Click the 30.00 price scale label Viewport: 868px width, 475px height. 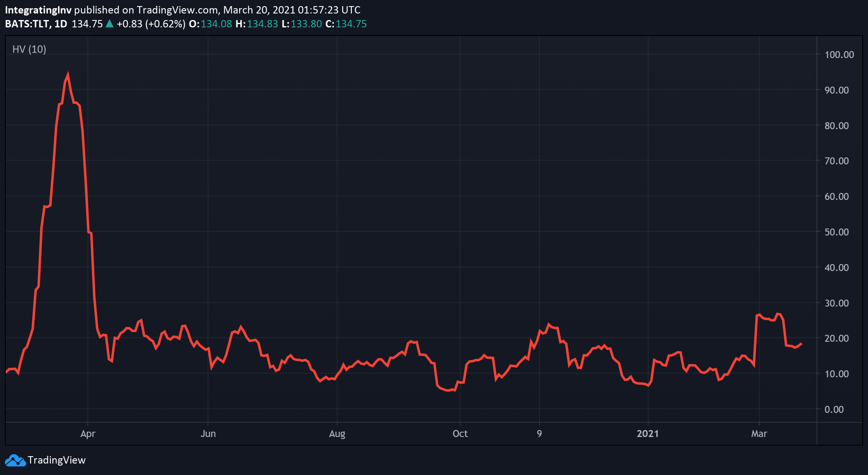coord(837,303)
